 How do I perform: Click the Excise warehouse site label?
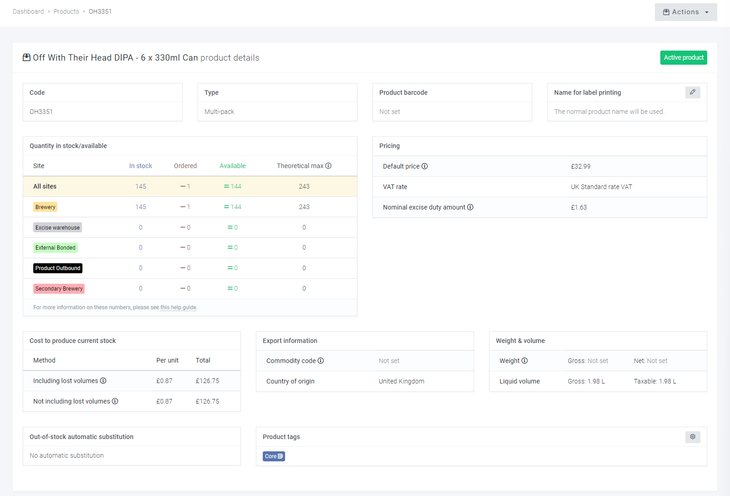(57, 227)
